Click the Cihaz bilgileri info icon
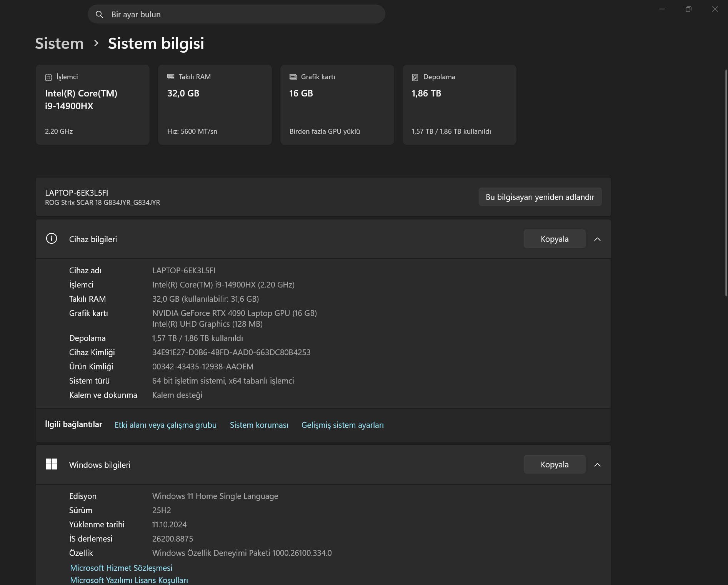The width and height of the screenshot is (728, 585). (x=52, y=239)
